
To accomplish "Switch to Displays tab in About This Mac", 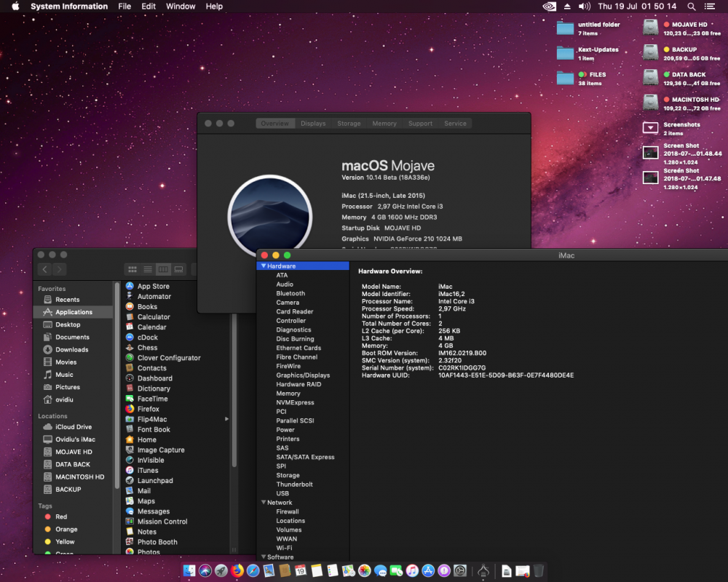I will coord(313,124).
